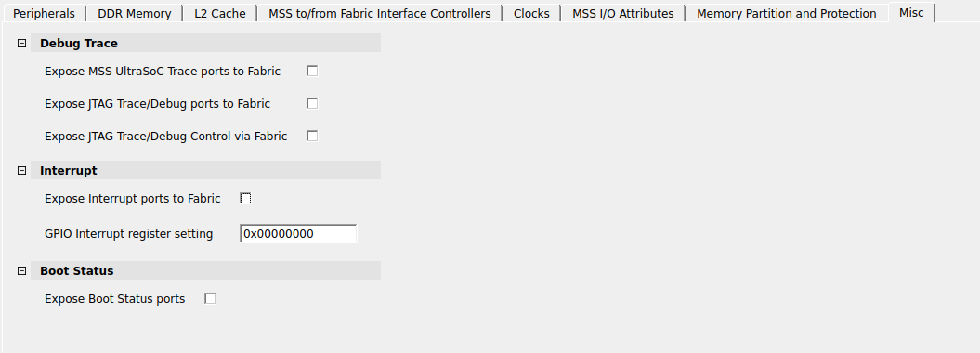Viewport: 980px width, 353px height.
Task: Select the Misc tab
Action: (911, 12)
